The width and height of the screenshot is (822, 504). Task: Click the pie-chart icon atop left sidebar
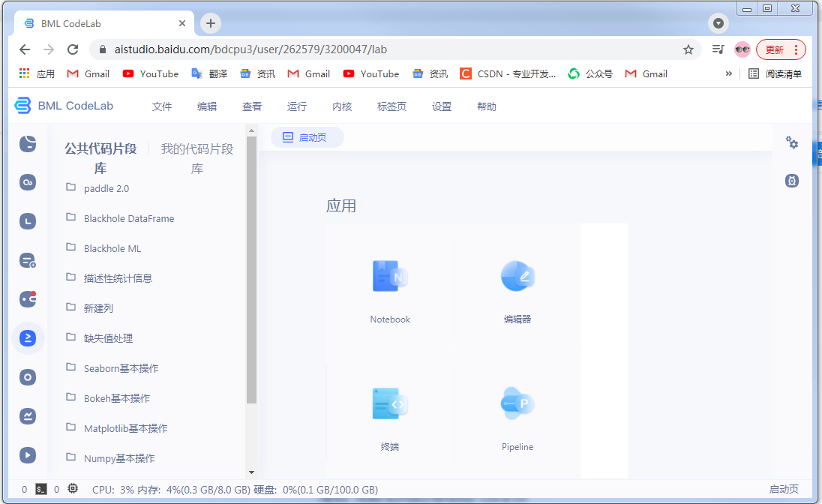point(28,143)
